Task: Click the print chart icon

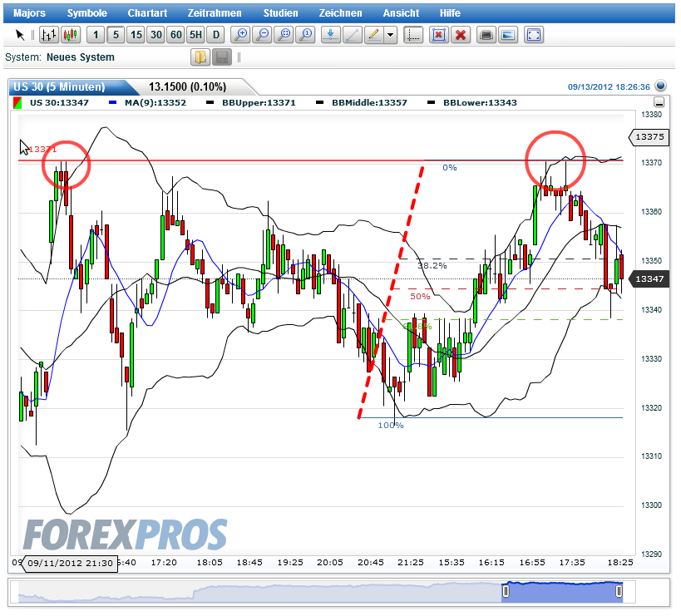Action: [x=486, y=35]
